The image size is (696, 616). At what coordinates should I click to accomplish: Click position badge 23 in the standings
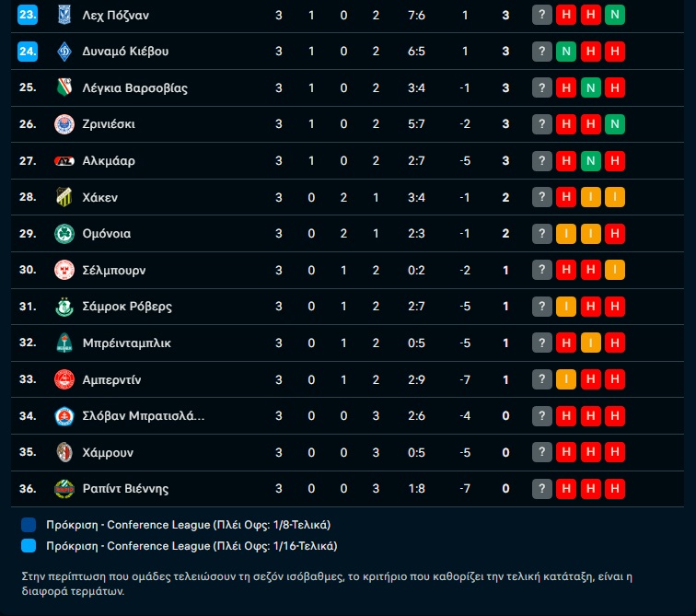[x=28, y=16]
